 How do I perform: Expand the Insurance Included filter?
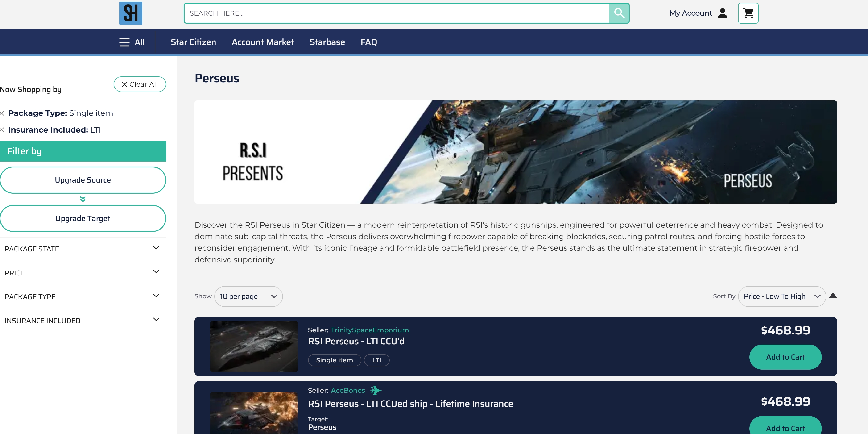click(x=83, y=321)
